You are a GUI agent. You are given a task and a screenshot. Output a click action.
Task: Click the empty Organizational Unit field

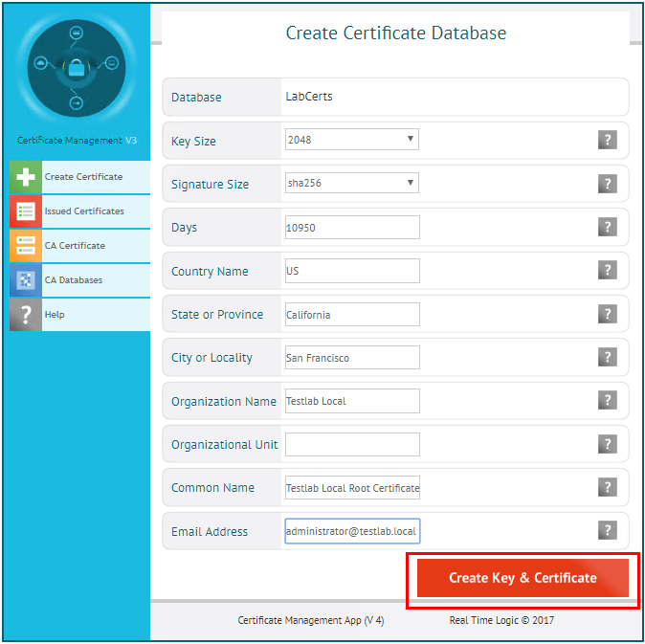tap(352, 445)
